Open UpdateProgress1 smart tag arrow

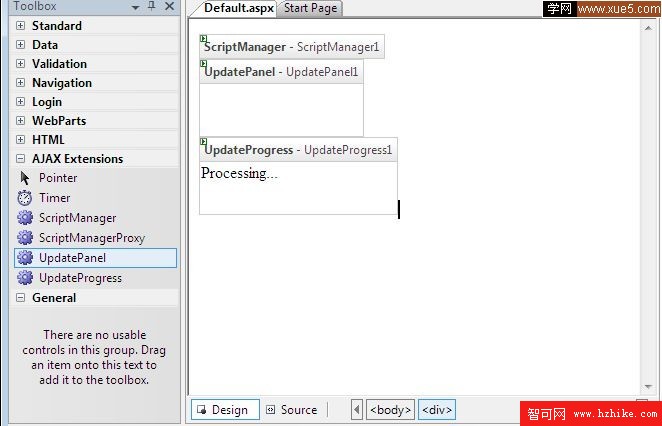(203, 141)
